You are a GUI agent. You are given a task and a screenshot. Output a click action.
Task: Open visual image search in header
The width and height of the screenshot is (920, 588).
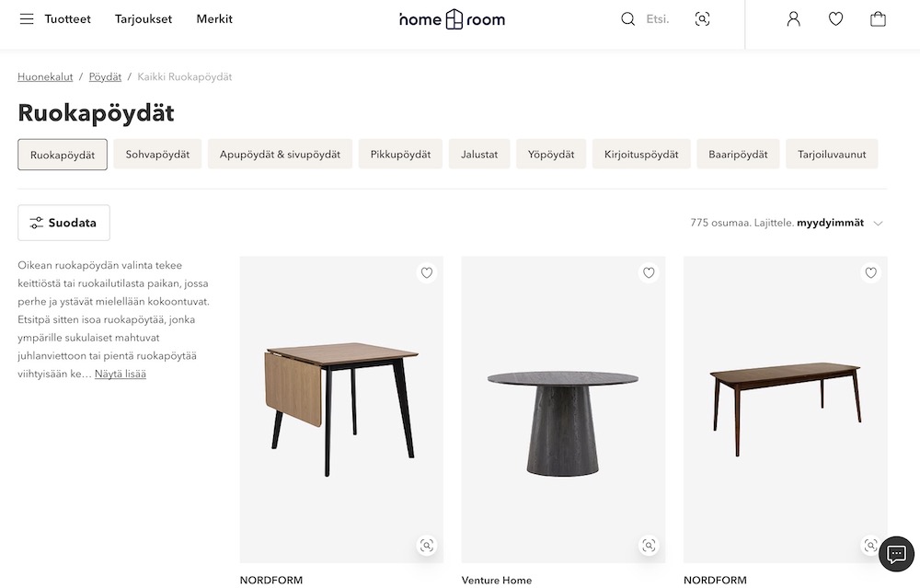tap(703, 19)
